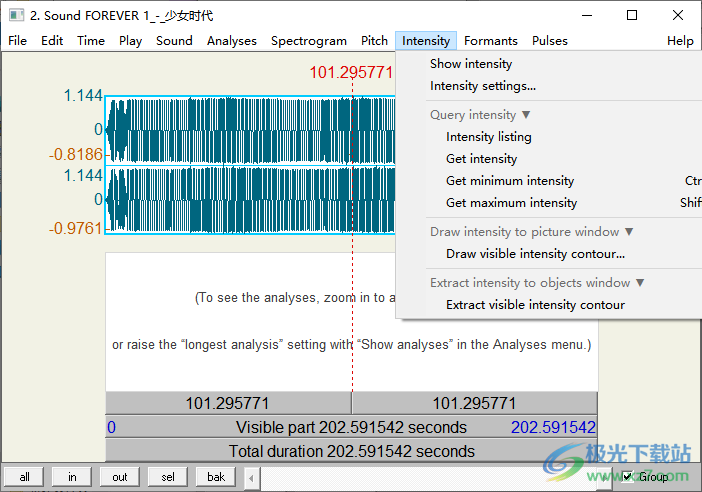Toggle the Group checkbox
The image size is (702, 492).
click(x=628, y=477)
